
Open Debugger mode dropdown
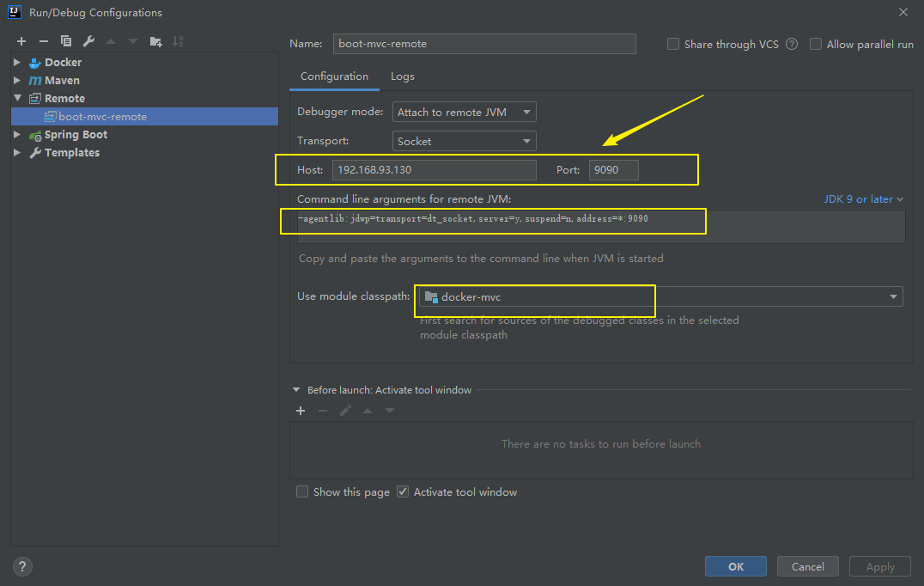coord(465,112)
